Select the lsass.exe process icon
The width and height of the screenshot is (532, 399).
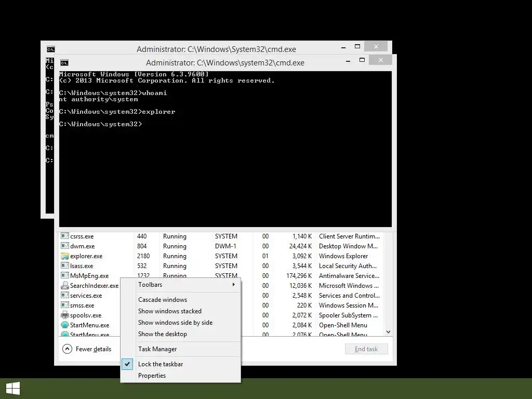pos(65,265)
